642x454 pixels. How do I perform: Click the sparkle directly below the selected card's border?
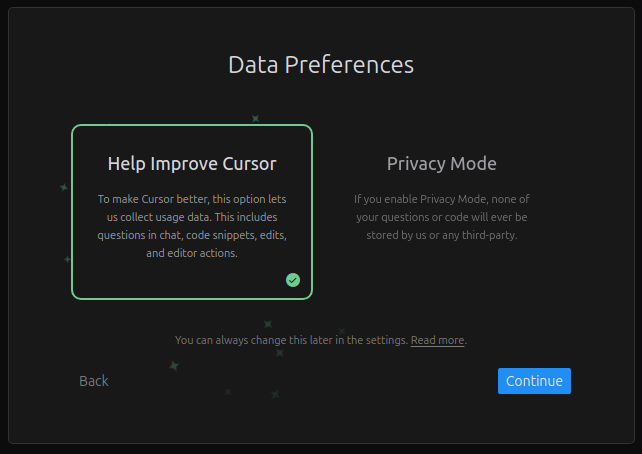267,324
